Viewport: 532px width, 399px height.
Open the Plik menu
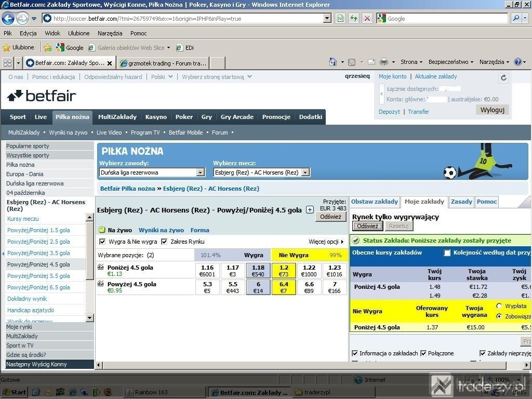(x=8, y=33)
